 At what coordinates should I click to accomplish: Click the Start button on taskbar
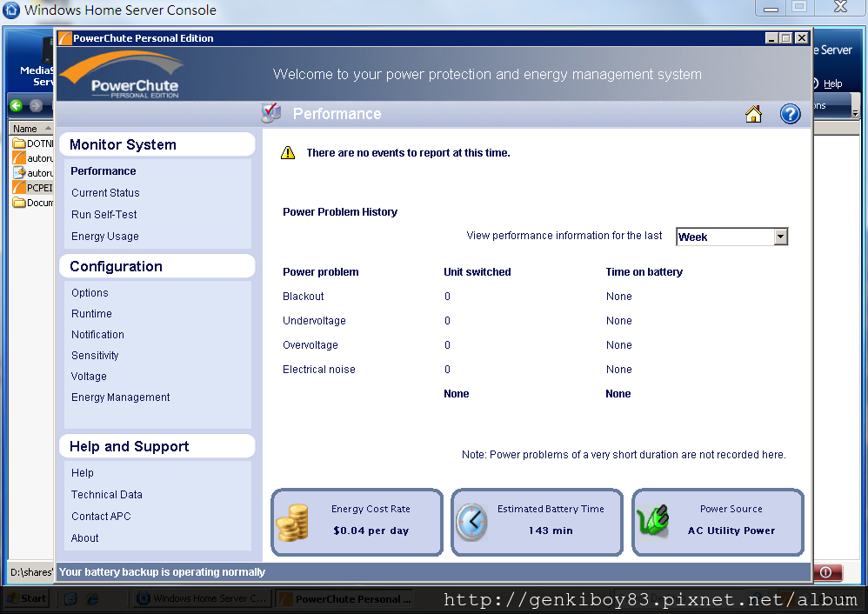pos(27,598)
